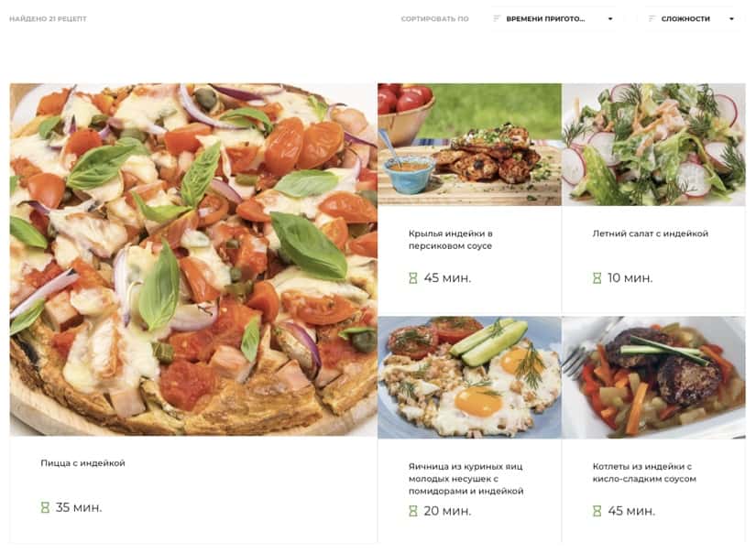This screenshot has height=553, width=756.
Task: Expand the arrow beside the cooking-time sort
Action: coord(610,19)
